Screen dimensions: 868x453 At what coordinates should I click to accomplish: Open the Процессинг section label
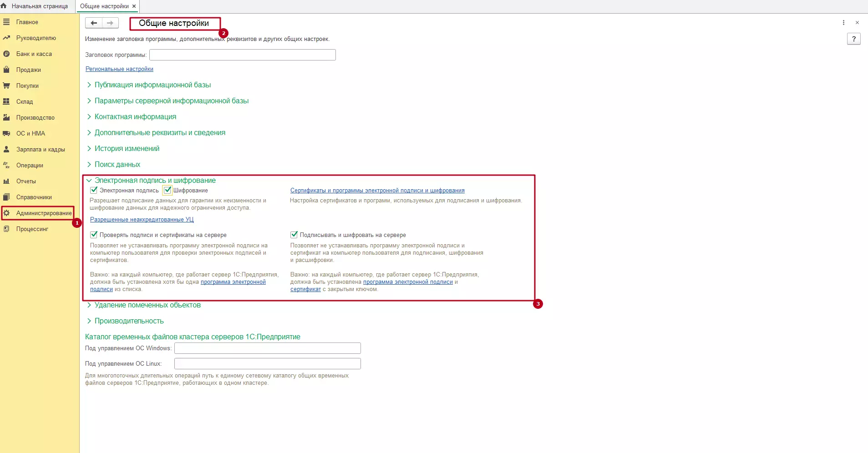32,229
